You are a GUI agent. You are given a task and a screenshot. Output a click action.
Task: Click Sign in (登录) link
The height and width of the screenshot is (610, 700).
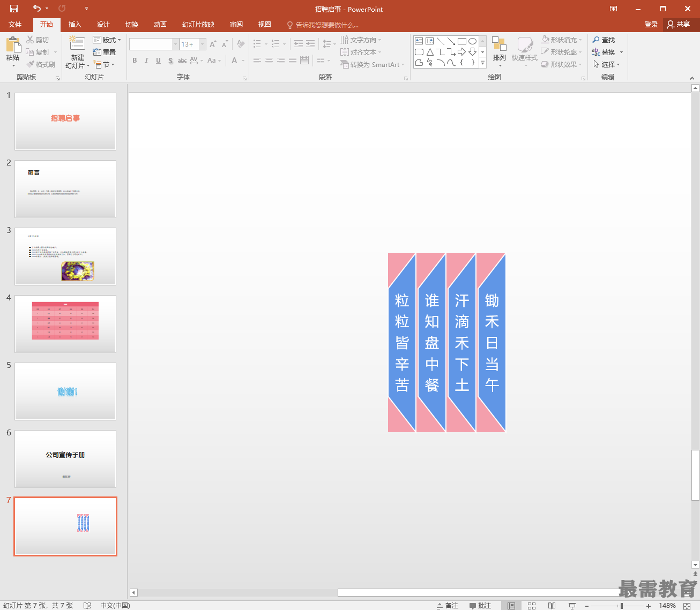coord(651,25)
